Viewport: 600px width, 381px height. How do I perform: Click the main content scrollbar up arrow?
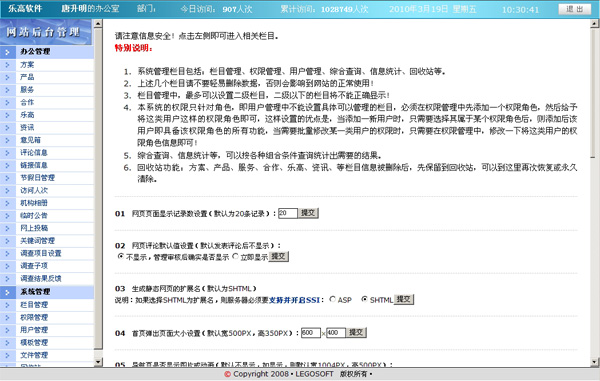[x=594, y=24]
